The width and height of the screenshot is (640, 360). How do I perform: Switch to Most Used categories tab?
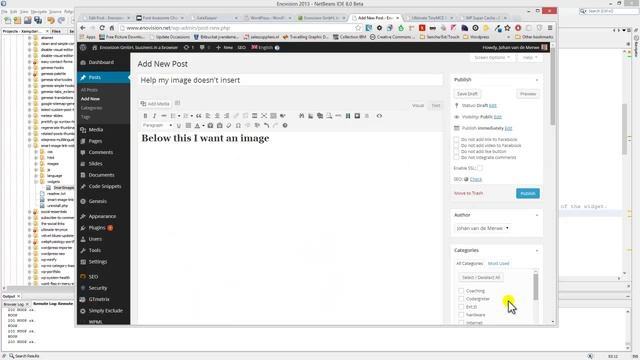pyautogui.click(x=498, y=264)
